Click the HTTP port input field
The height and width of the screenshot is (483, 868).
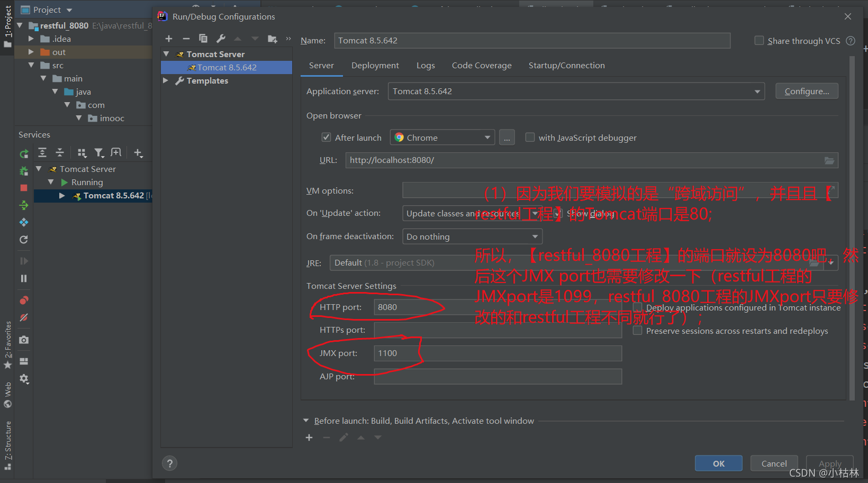[x=498, y=307]
